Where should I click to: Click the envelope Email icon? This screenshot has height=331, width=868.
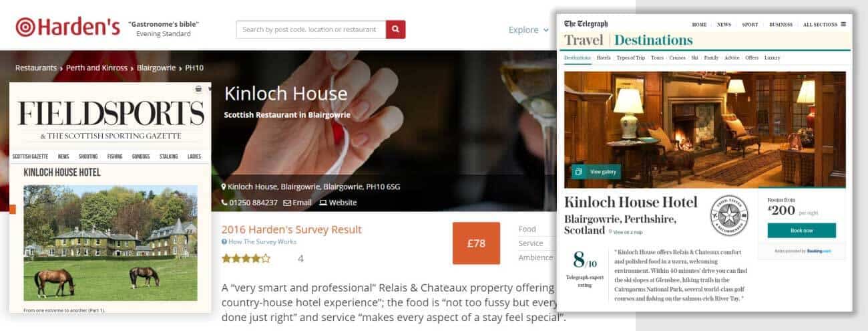287,203
